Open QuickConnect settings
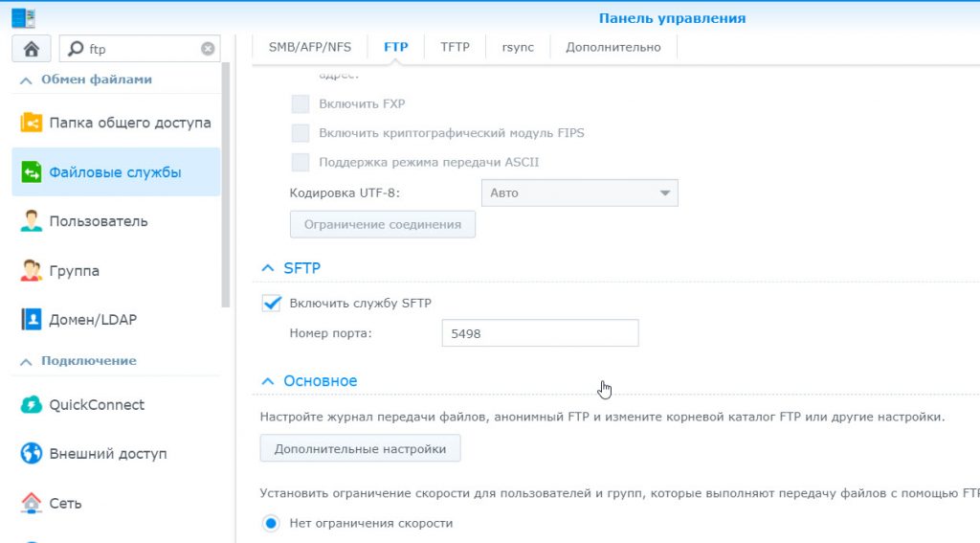Viewport: 980px width, 543px height. click(116, 404)
